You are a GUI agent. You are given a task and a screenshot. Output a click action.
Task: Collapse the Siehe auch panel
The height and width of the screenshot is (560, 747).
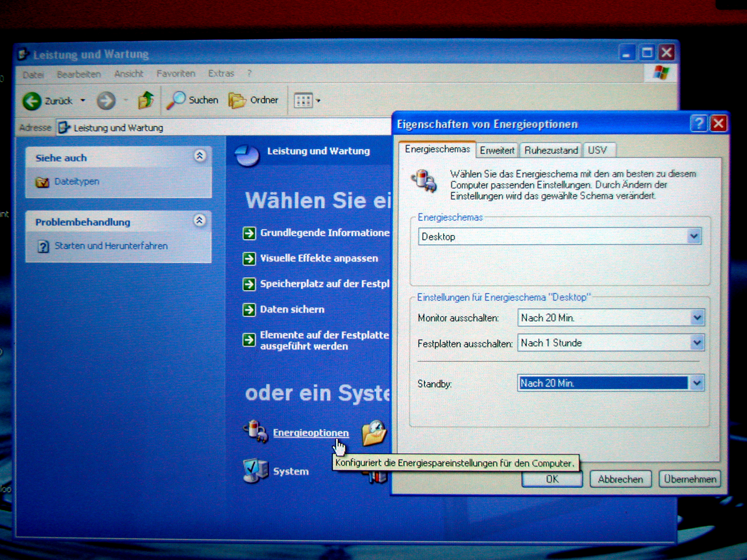[200, 156]
